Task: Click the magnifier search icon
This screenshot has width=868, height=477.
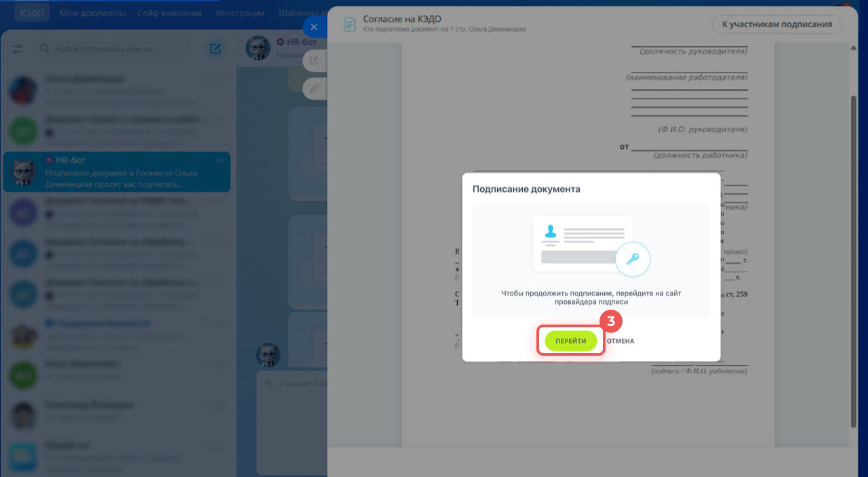Action: click(x=45, y=49)
